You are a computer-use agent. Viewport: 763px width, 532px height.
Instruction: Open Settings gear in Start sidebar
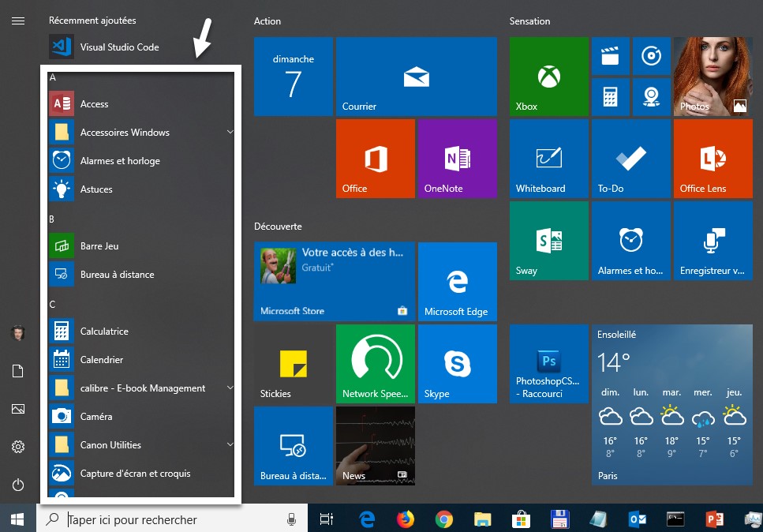pos(18,448)
